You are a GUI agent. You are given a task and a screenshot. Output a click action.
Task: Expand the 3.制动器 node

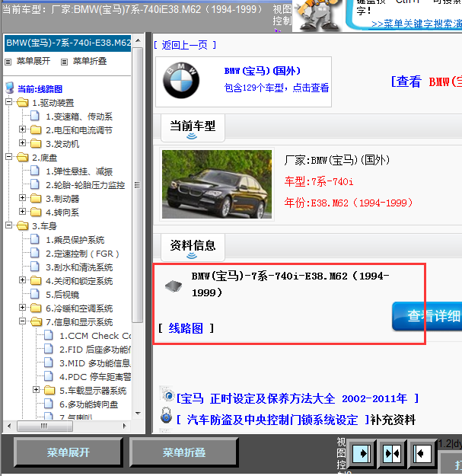pos(22,197)
